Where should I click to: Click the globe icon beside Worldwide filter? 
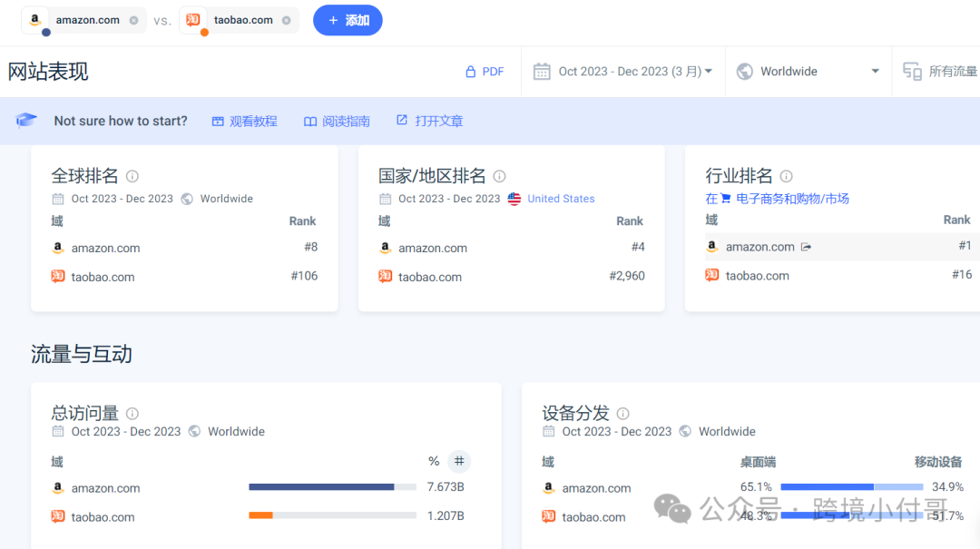[744, 72]
